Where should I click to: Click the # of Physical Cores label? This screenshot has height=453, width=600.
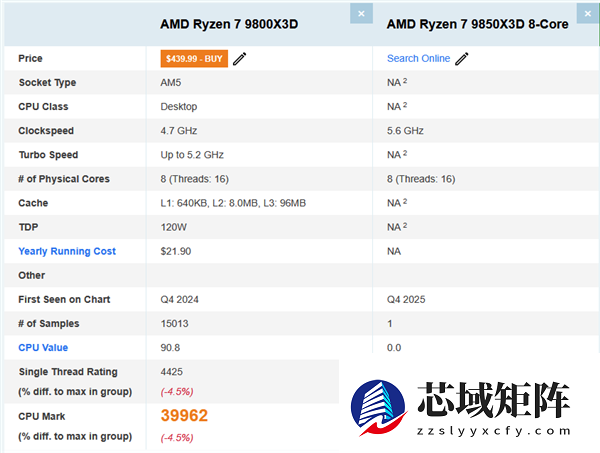pyautogui.click(x=64, y=179)
